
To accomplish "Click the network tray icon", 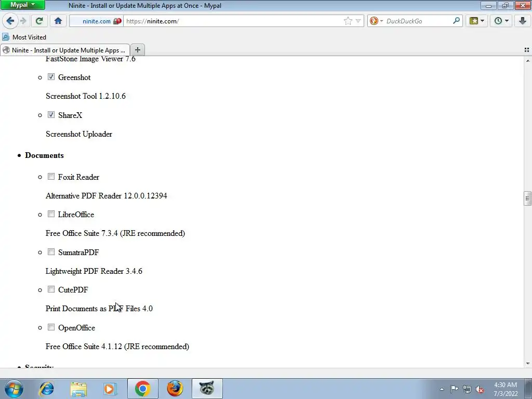I will 467,389.
